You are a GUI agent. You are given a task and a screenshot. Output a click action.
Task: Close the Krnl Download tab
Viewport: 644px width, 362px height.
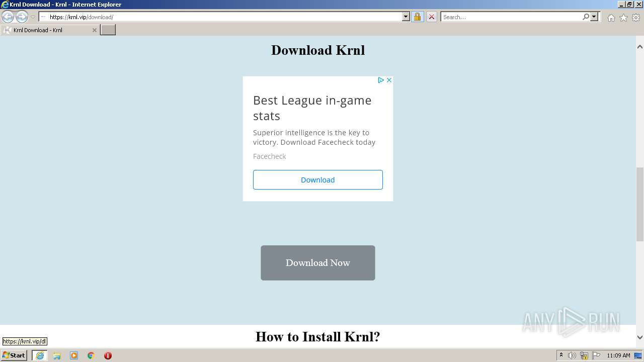94,30
